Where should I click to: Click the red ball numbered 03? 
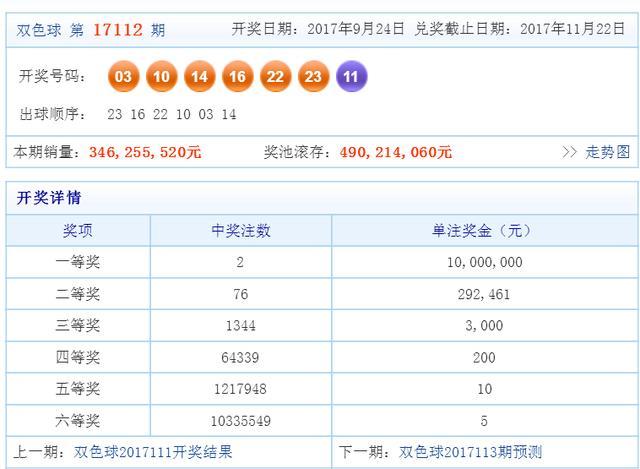pyautogui.click(x=123, y=76)
